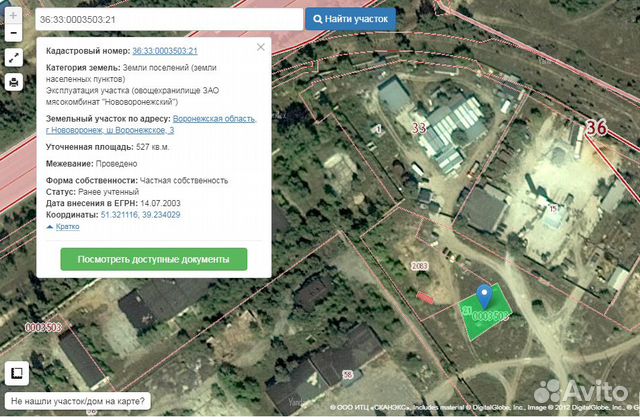
Task: Select the highlighted green land parcel
Action: tap(497, 318)
